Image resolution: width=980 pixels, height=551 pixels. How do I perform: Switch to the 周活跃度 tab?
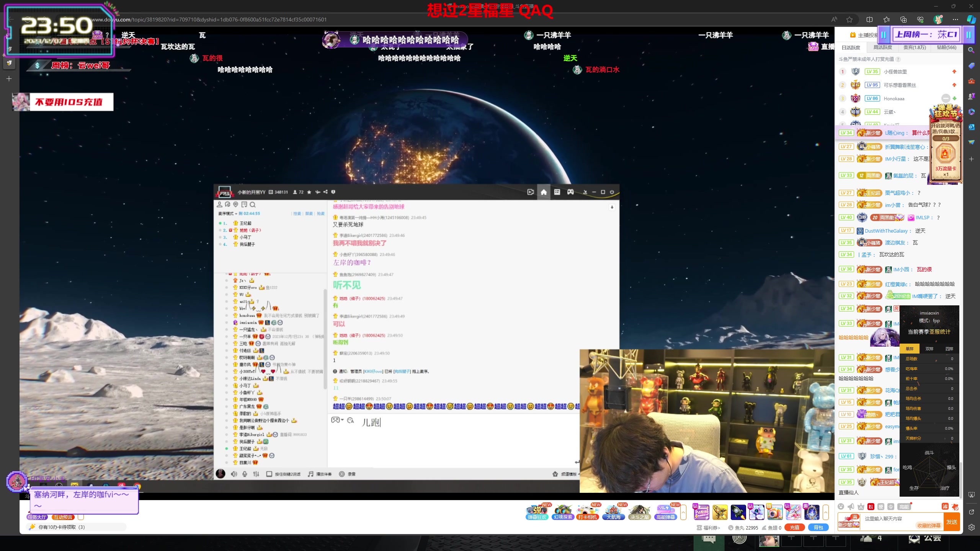click(883, 47)
